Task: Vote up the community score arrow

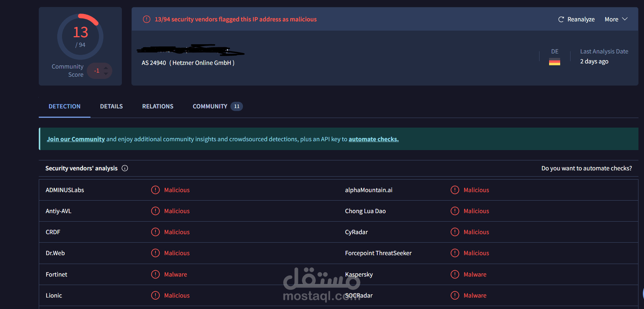Action: click(106, 68)
